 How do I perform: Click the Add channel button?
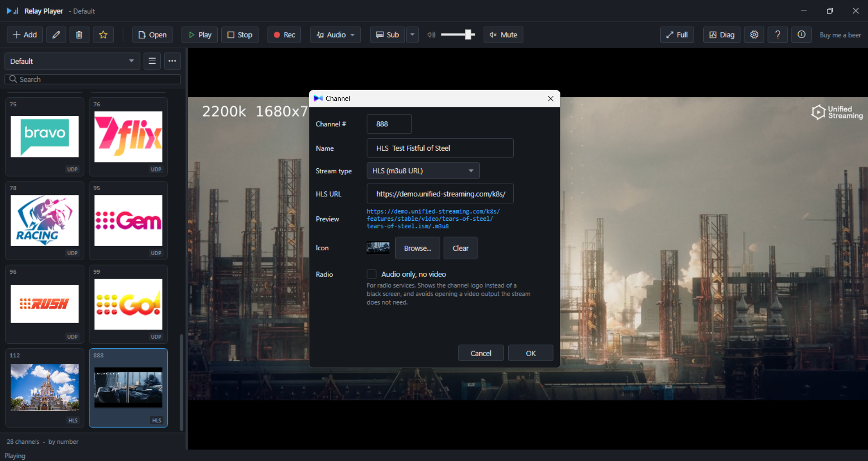(x=25, y=35)
